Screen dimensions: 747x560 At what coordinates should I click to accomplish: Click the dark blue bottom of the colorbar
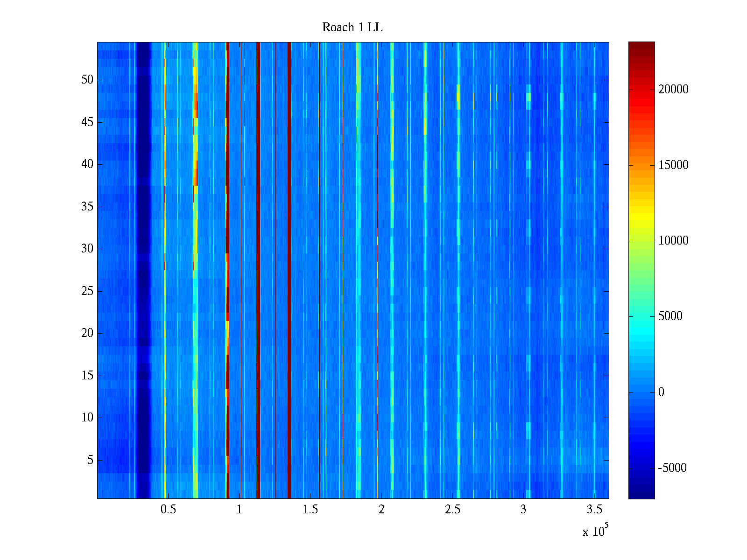coord(641,494)
